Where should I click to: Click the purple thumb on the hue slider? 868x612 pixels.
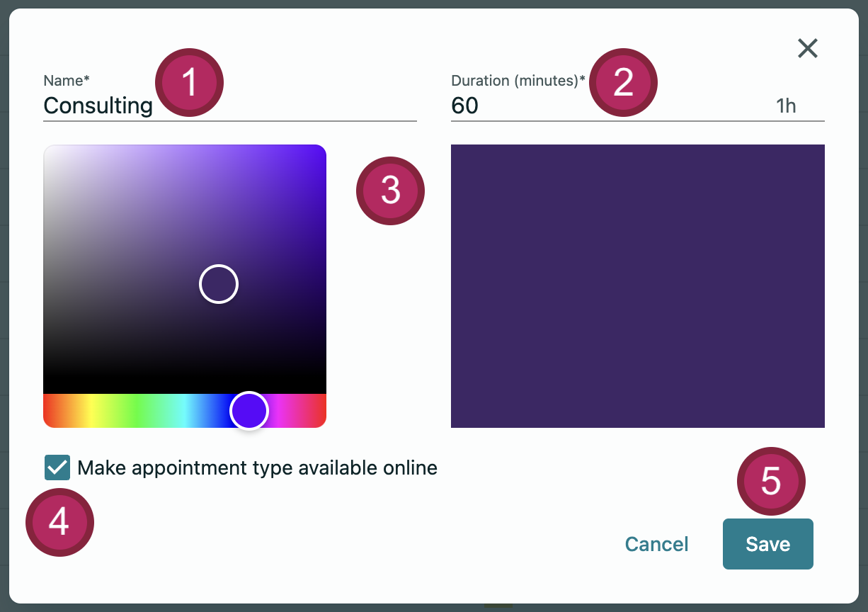pos(249,411)
